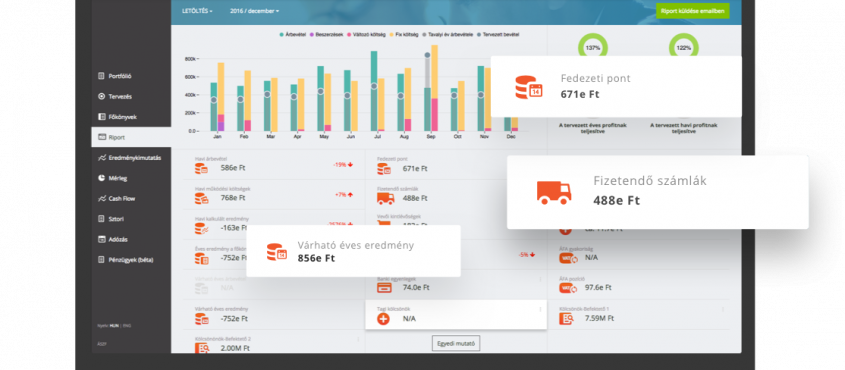Click the Cash Flow chart icon
Image resolution: width=845 pixels, height=370 pixels.
(101, 198)
